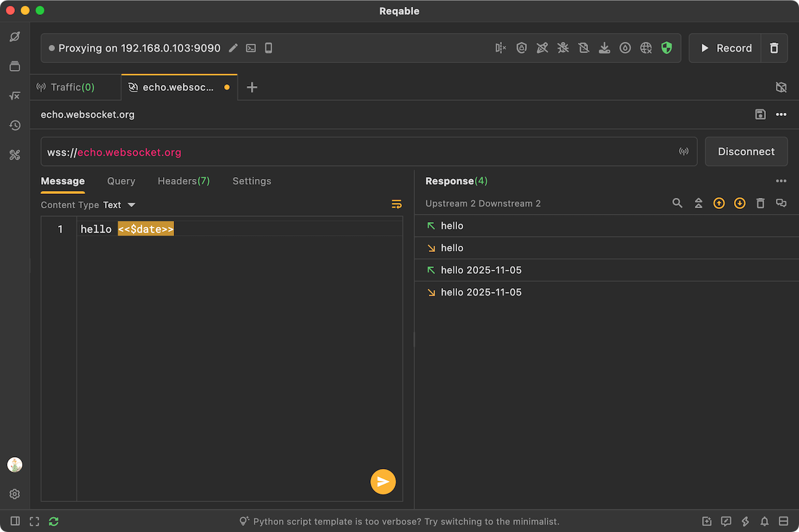Click the orange send message button

[383, 481]
